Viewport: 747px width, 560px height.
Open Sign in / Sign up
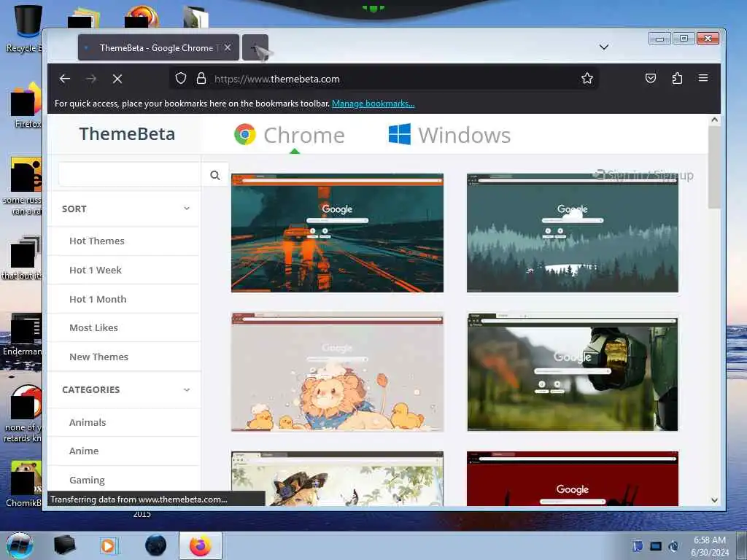tap(644, 175)
